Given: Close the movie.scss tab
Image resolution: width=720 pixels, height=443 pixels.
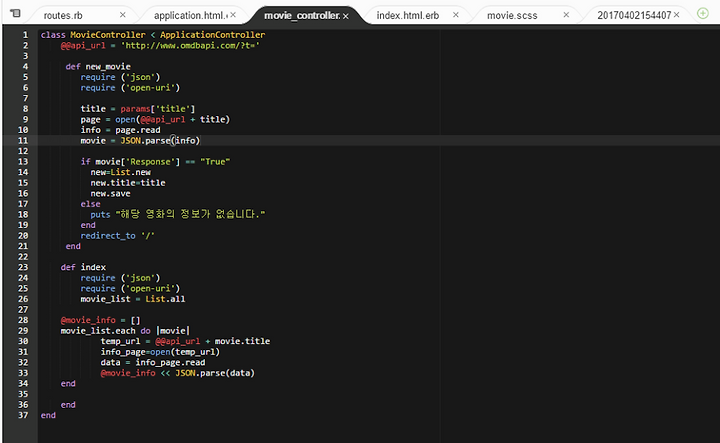Looking at the screenshot, I should tap(566, 15).
